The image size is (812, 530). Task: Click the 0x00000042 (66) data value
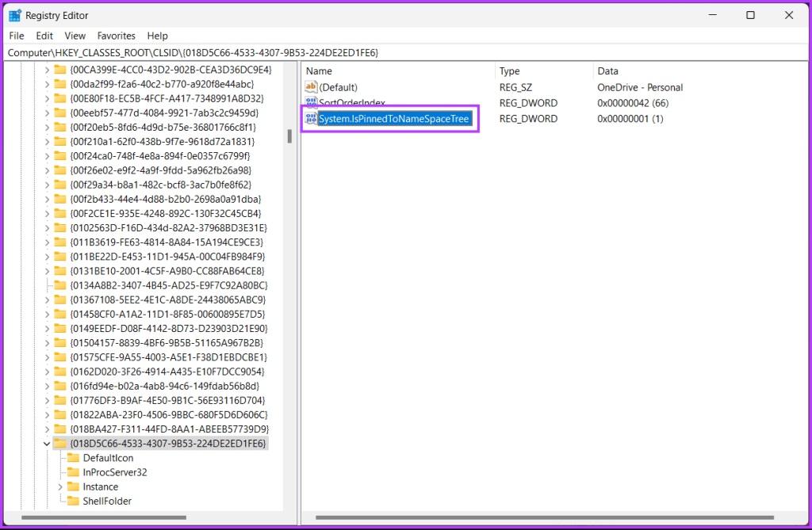pyautogui.click(x=633, y=102)
